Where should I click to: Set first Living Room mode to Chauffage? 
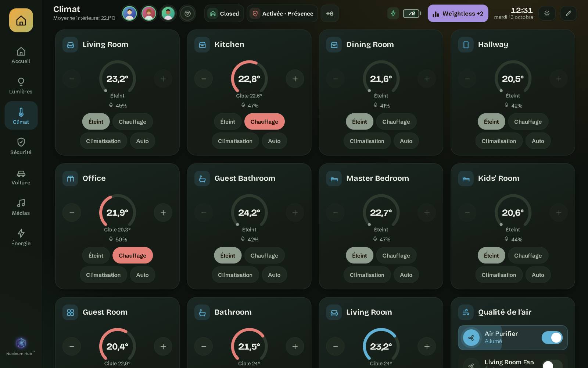coord(132,122)
